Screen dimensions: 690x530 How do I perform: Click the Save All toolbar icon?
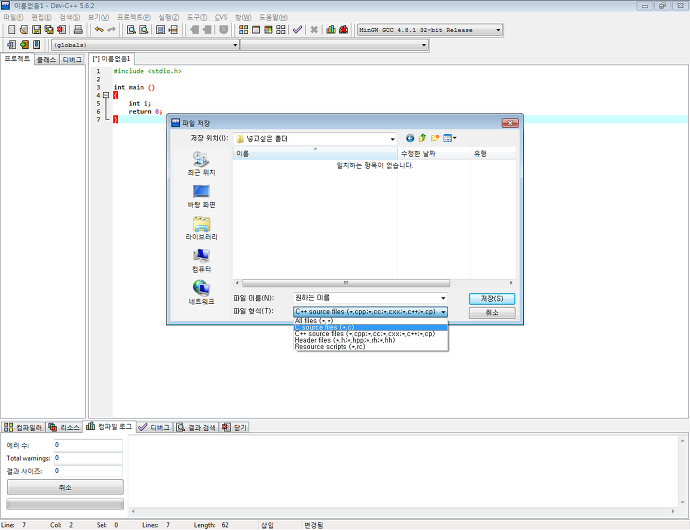49,29
